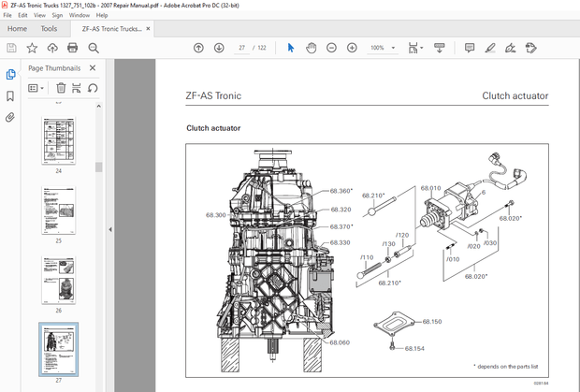
Task: Activate the Selection arrow tool
Action: (291, 48)
